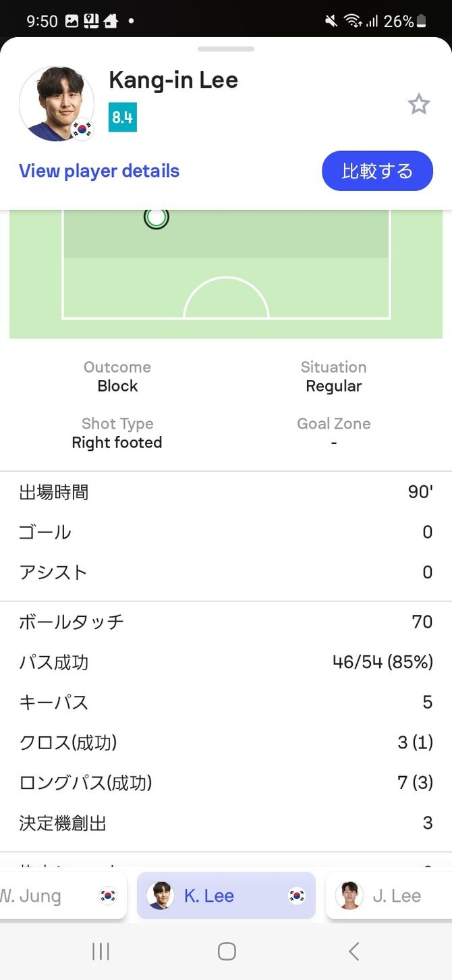452x980 pixels.
Task: Tap the 決定機創出 chances created row
Action: click(226, 823)
